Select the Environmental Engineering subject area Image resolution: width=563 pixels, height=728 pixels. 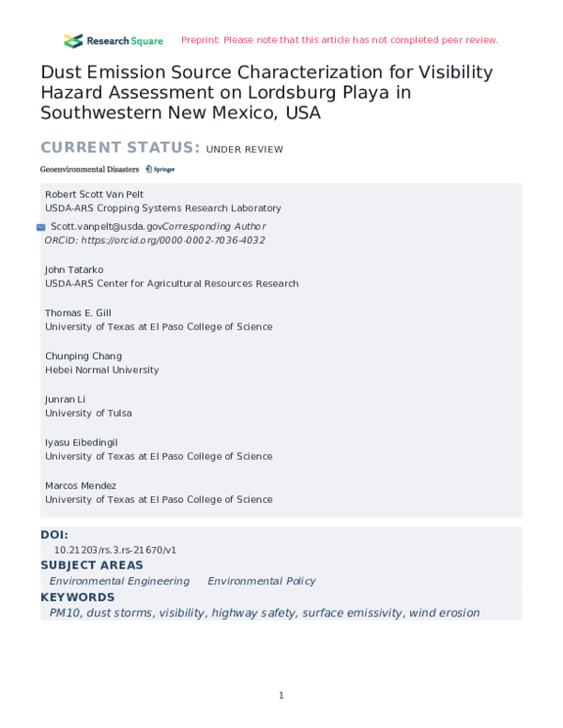pos(119,582)
